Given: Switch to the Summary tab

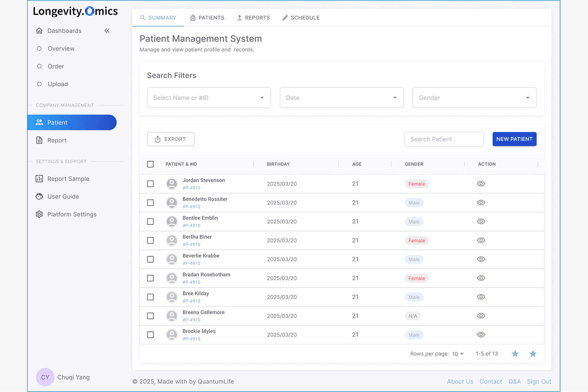Looking at the screenshot, I should [158, 18].
